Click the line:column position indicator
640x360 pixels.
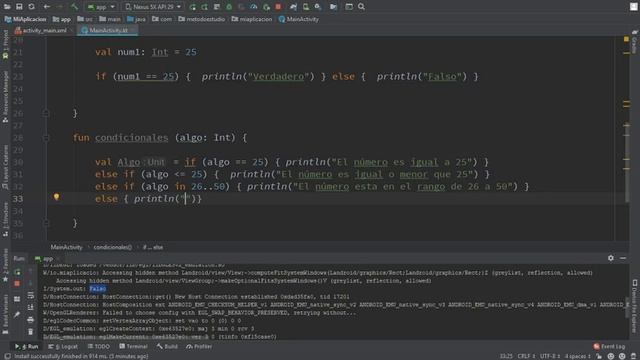point(506,356)
